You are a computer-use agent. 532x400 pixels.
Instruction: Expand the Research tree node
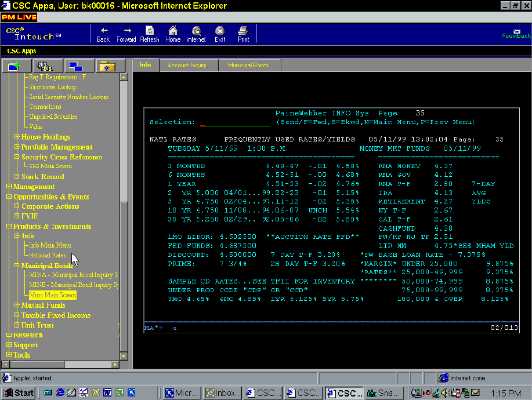(x=9, y=334)
